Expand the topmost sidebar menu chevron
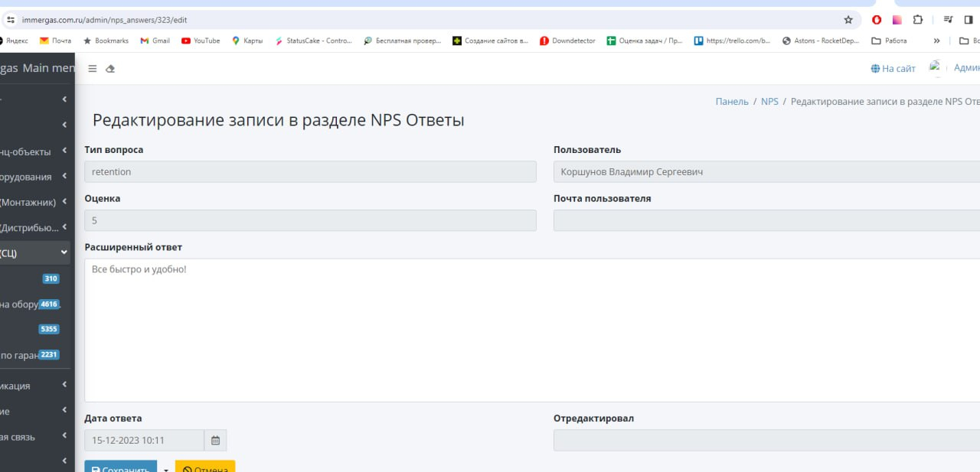This screenshot has height=472, width=980. point(64,99)
